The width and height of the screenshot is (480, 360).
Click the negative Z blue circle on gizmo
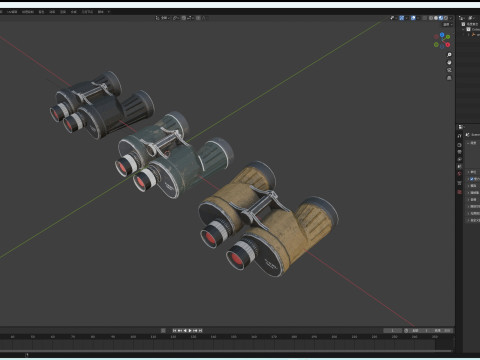coord(442,46)
